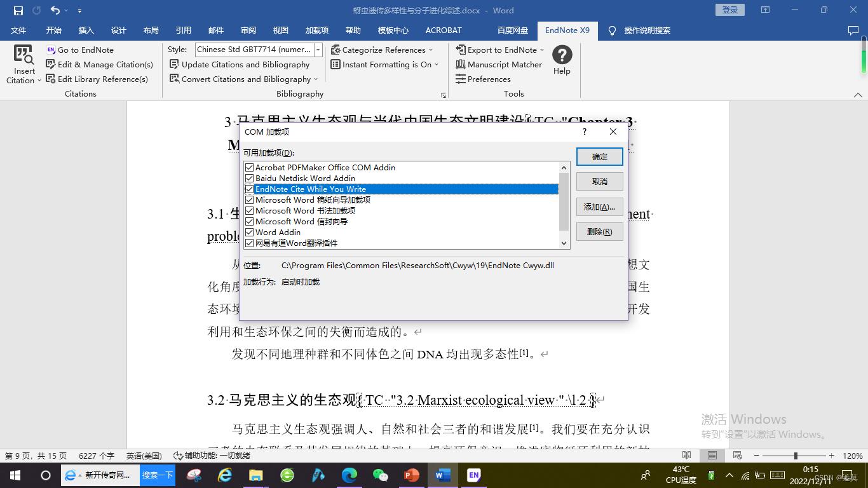Viewport: 868px width, 488px height.
Task: Uncheck Baidu Netdisk Word Addin
Action: (250, 179)
